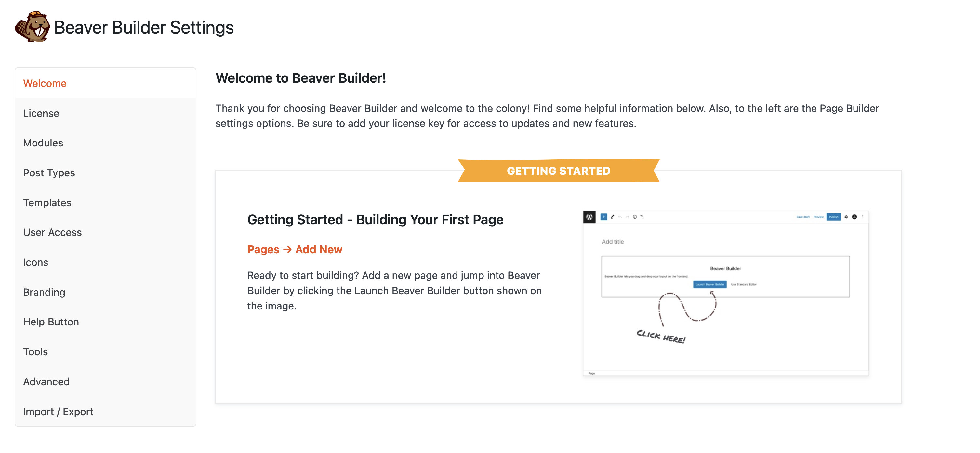The image size is (980, 453).
Task: Open the Modules settings section
Action: click(x=43, y=143)
